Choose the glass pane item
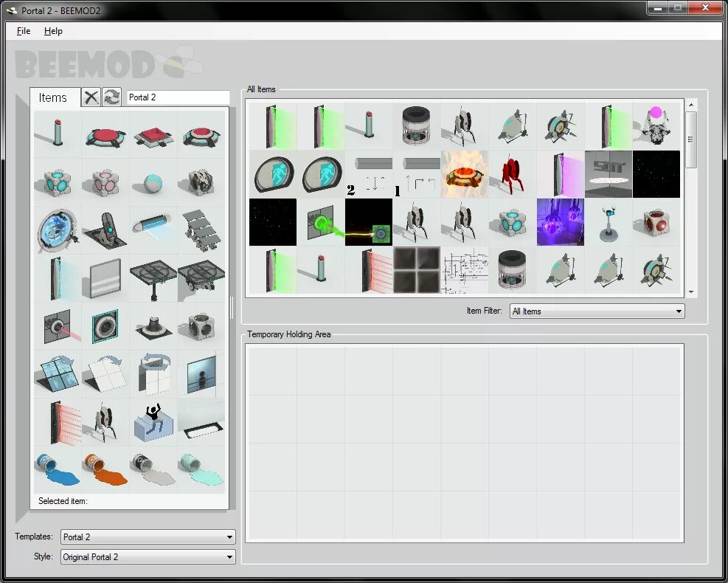 click(x=105, y=277)
